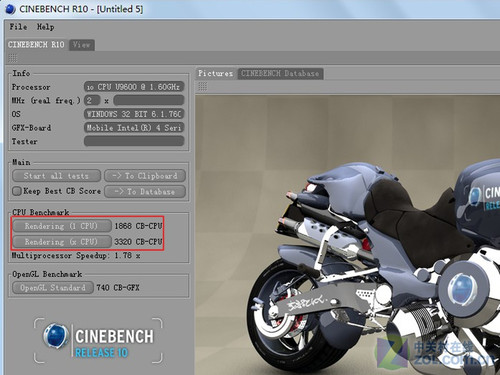Click the Tester input field

(x=134, y=141)
